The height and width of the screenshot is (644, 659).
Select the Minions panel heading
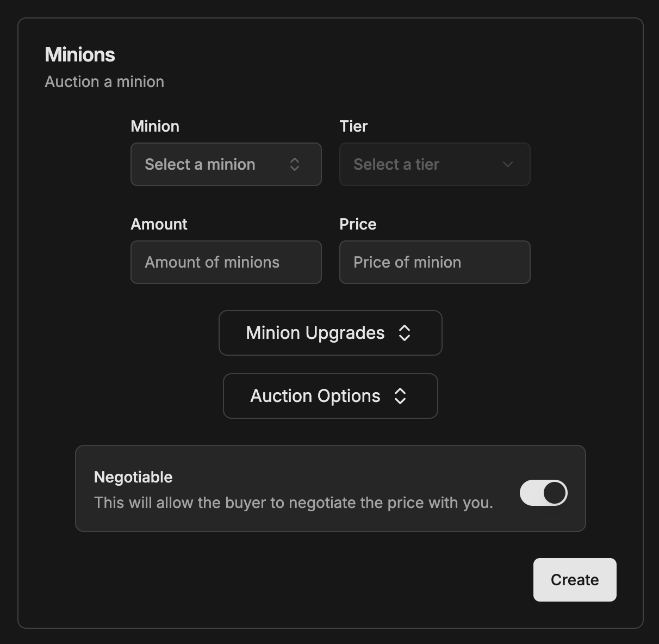[x=80, y=54]
